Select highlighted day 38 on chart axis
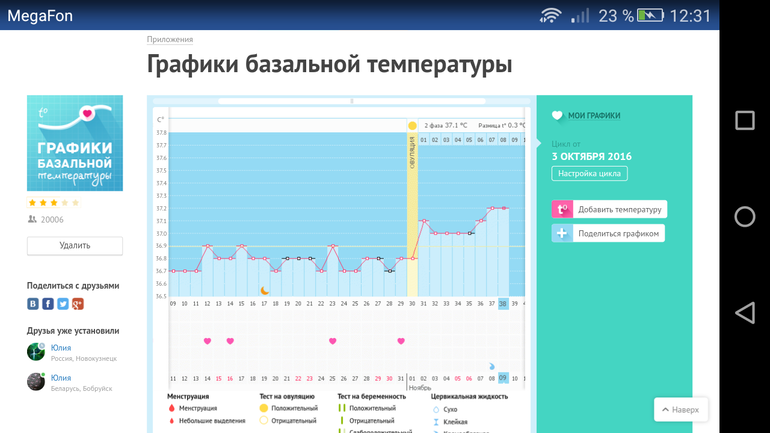 (x=504, y=304)
